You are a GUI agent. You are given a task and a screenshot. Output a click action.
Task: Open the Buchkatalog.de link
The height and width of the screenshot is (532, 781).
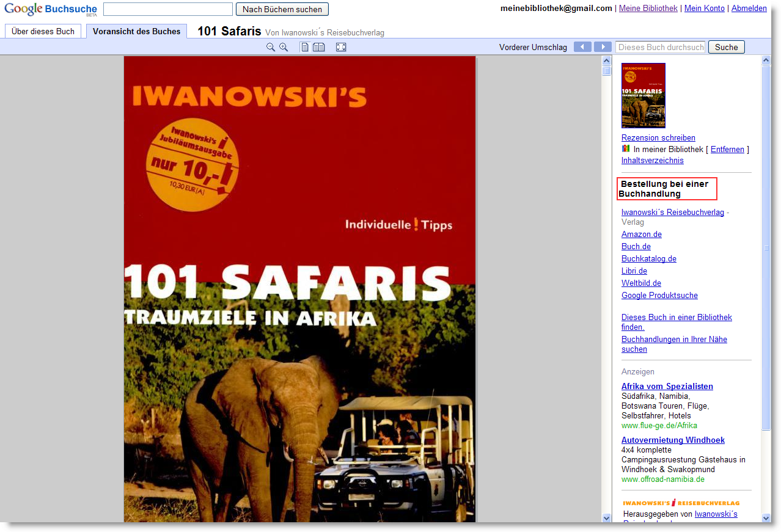[649, 258]
